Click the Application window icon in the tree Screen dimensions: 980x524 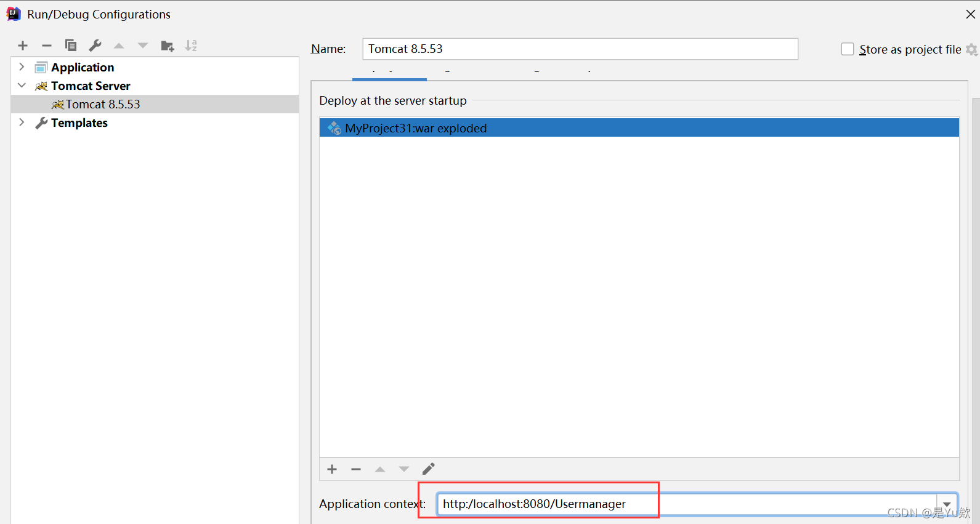click(x=41, y=67)
